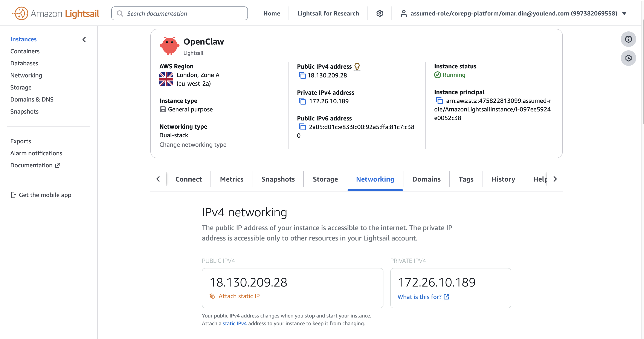The height and width of the screenshot is (339, 644).
Task: Go to Home in the top navigation
Action: coord(272,13)
